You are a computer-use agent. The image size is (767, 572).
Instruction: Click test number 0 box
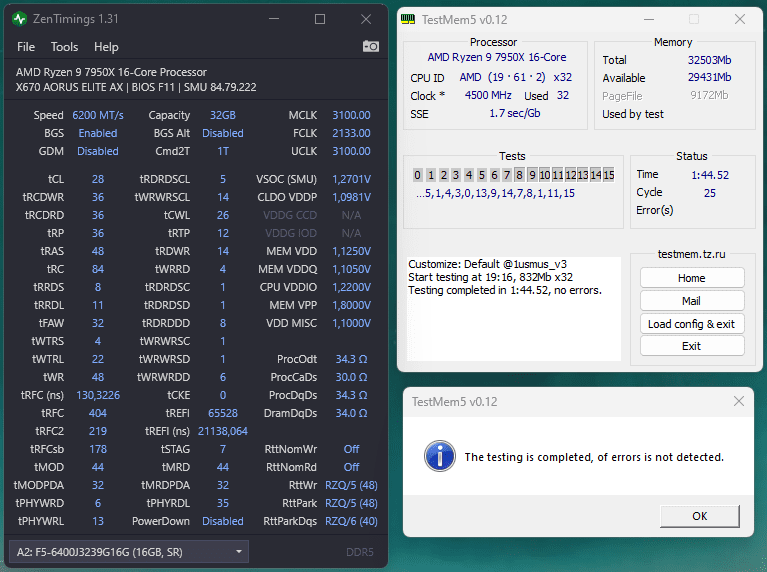[x=417, y=175]
